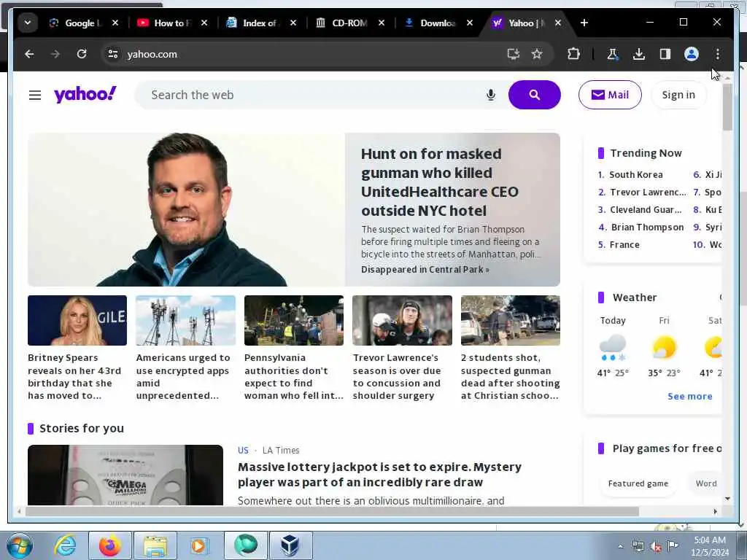Click the horizontal page scrollbar
Image resolution: width=747 pixels, height=560 pixels.
click(x=332, y=511)
